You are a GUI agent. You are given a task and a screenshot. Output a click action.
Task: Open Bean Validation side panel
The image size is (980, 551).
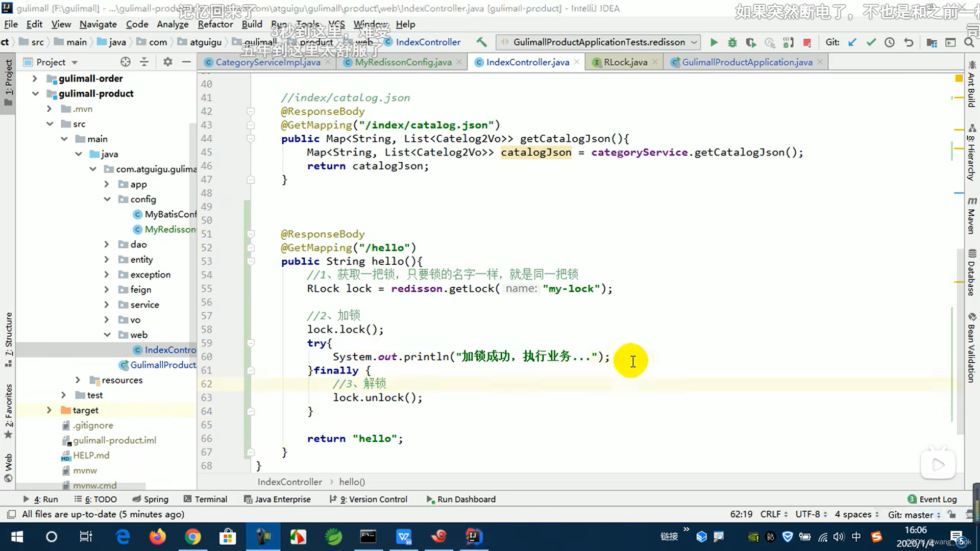click(971, 348)
